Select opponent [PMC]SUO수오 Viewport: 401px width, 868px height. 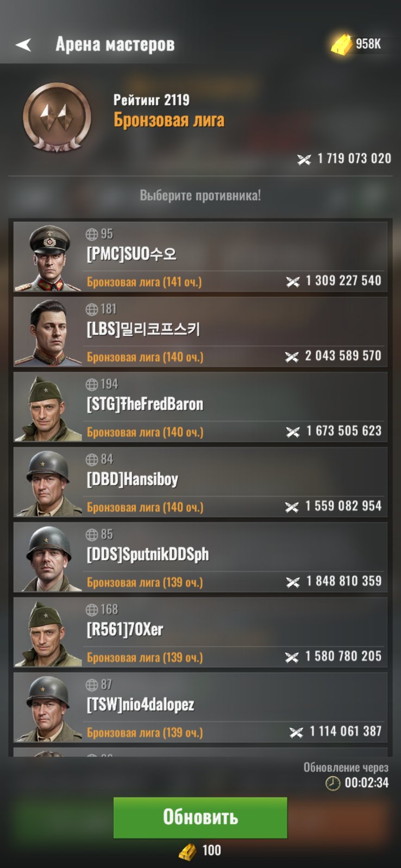click(x=200, y=257)
